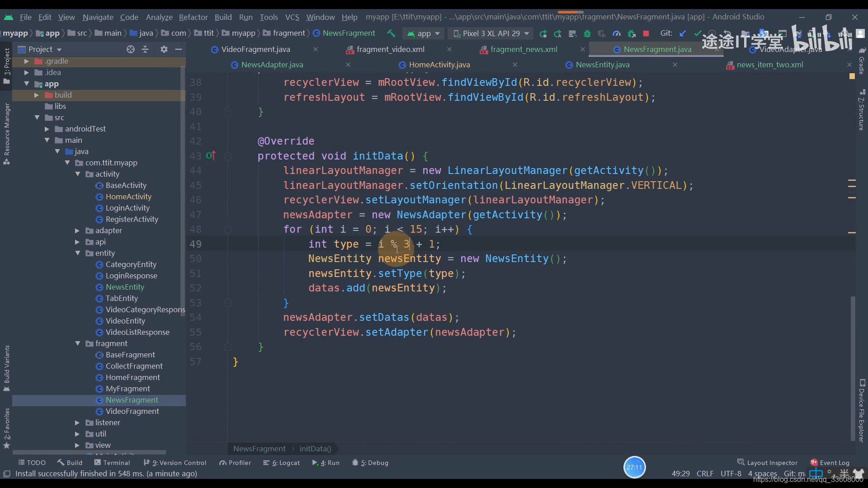Image resolution: width=868 pixels, height=488 pixels.
Task: Open the Layout Inspector
Action: (767, 463)
